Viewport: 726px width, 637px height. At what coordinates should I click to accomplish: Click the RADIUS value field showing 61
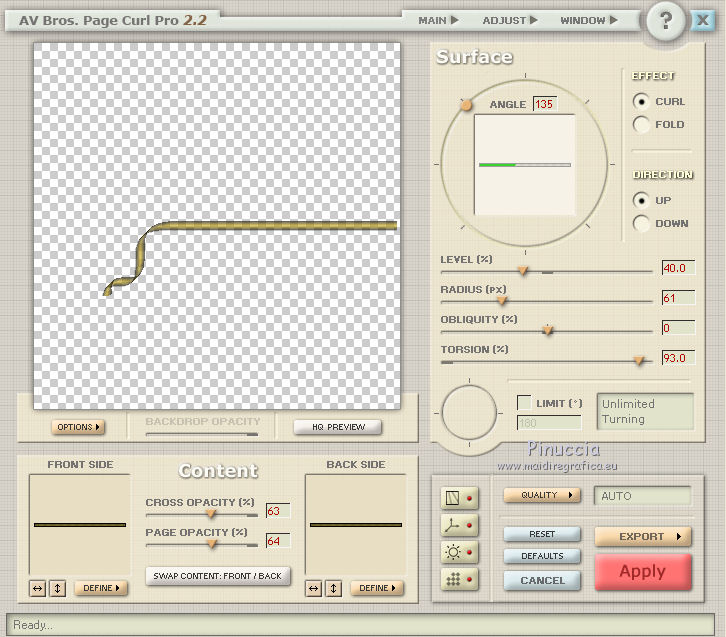[678, 298]
